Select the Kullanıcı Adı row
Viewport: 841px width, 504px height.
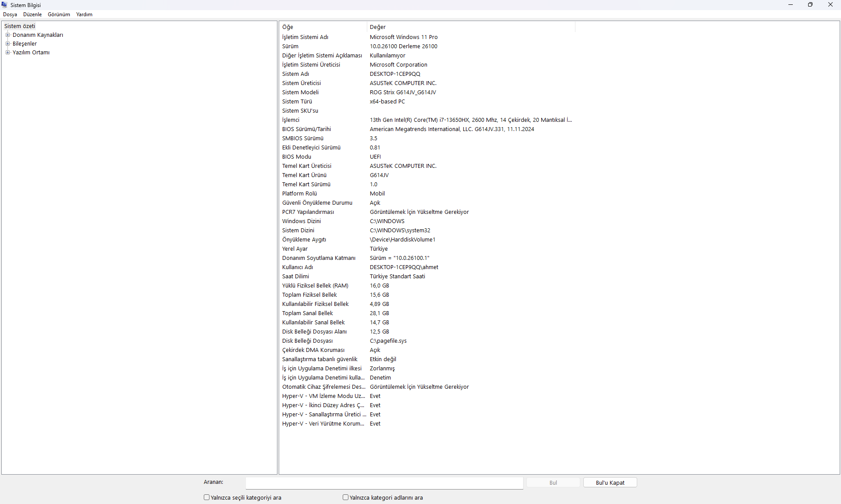point(427,267)
